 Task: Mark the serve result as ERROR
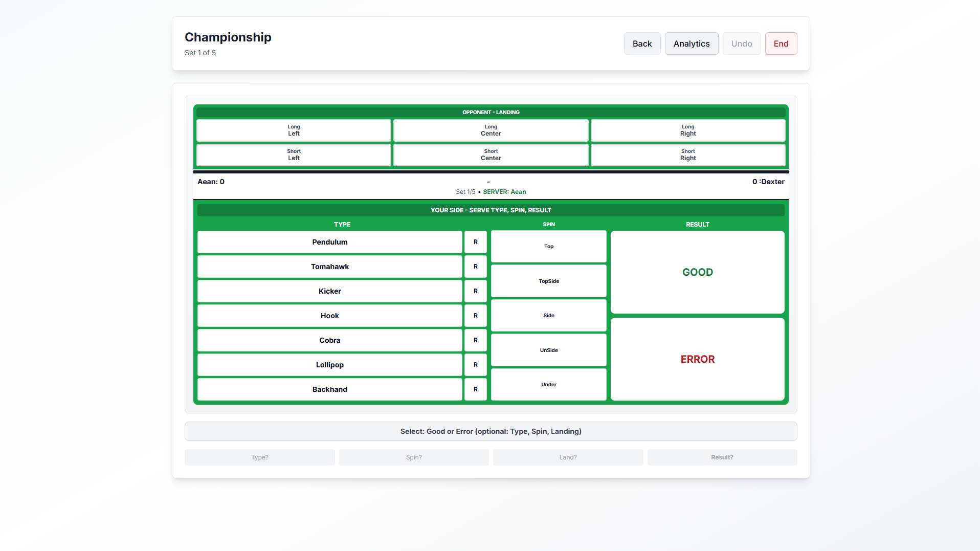point(698,359)
